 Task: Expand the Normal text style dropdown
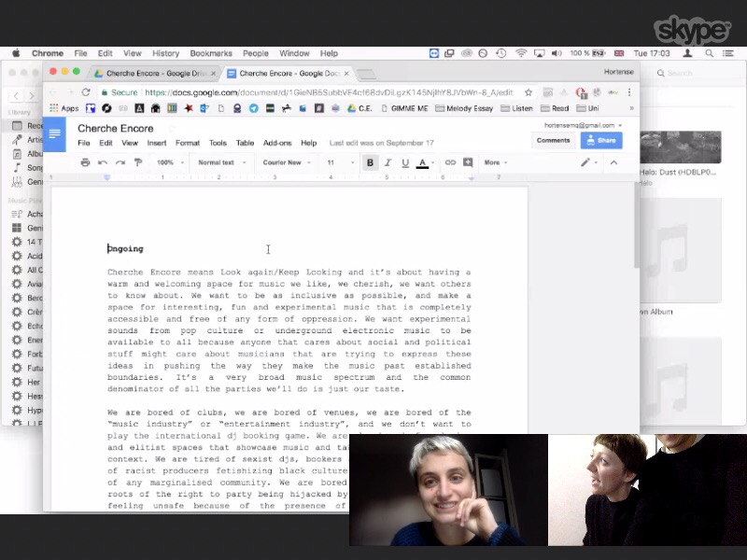click(x=221, y=162)
